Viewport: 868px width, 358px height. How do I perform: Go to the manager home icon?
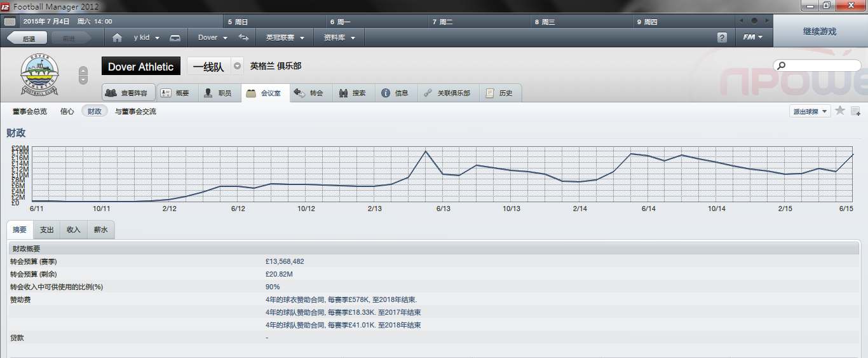tap(117, 38)
